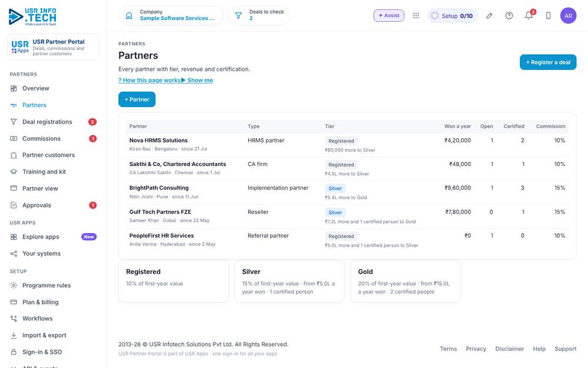Select the Gold tier card

[405, 281]
